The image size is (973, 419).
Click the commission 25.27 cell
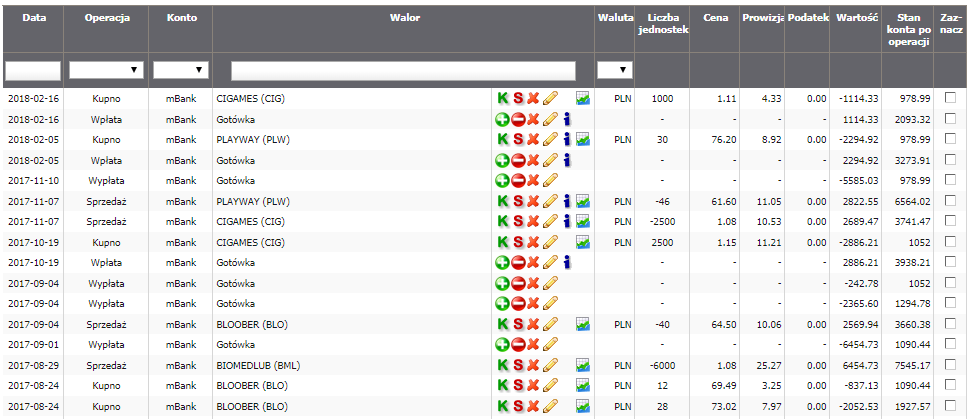click(x=769, y=365)
